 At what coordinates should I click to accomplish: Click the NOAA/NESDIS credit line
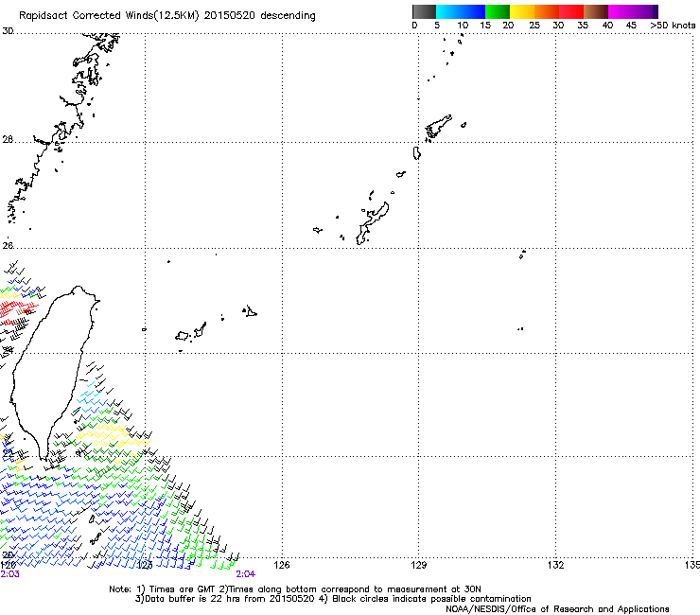point(557,609)
